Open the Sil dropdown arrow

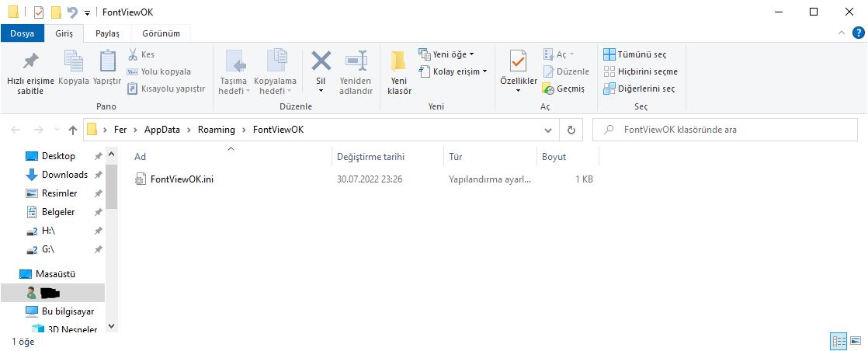coord(321,90)
